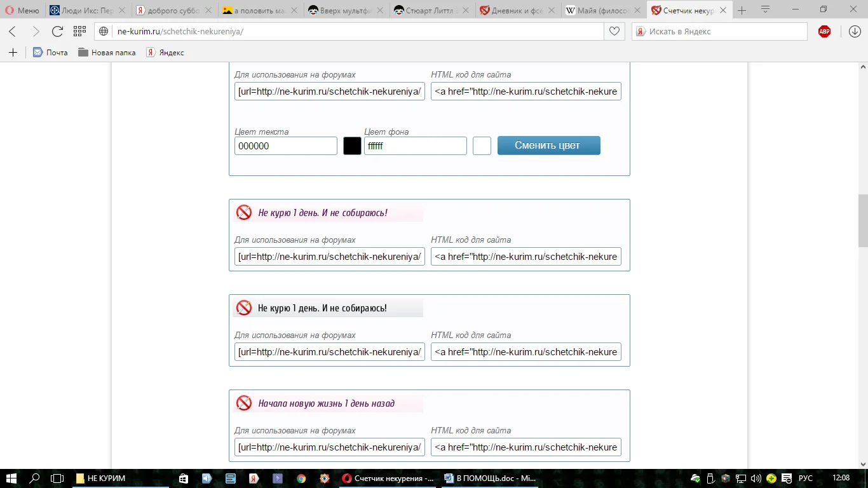Screen dimensions: 868x488
Task: Select HTML code under pink Не курю banner
Action: click(x=526, y=256)
